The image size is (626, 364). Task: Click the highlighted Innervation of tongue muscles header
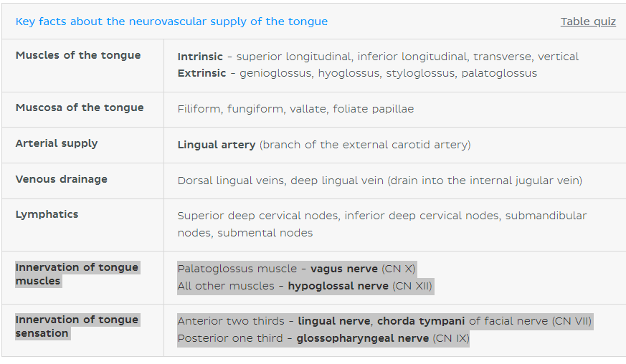coord(77,274)
